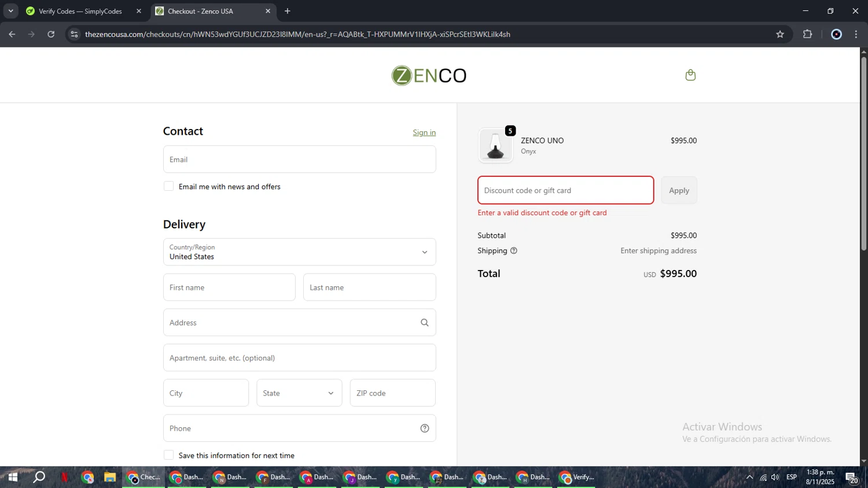Viewport: 868px width, 488px height.
Task: View site information icon in address bar
Action: tap(74, 34)
